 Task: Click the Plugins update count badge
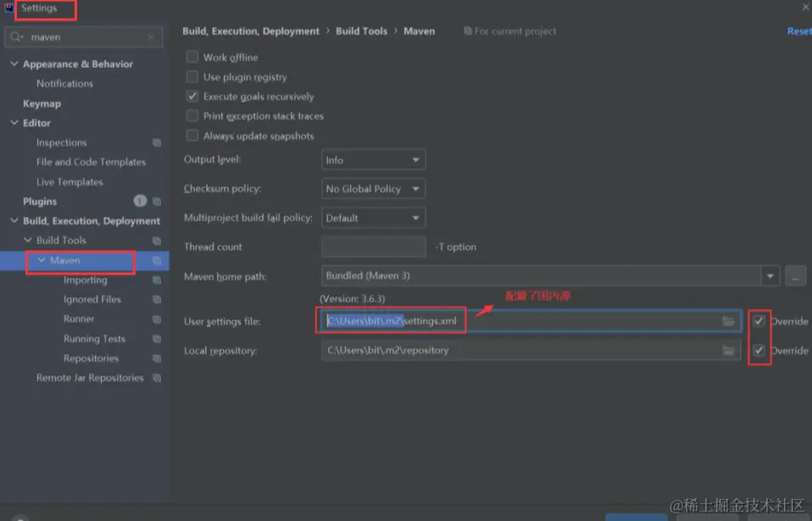[140, 201]
